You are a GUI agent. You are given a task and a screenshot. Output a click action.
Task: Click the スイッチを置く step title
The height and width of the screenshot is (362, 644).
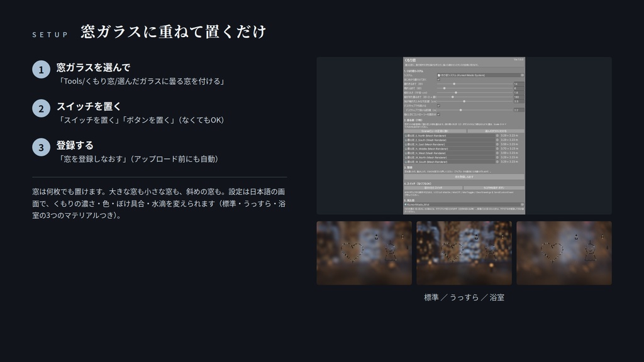pos(89,106)
